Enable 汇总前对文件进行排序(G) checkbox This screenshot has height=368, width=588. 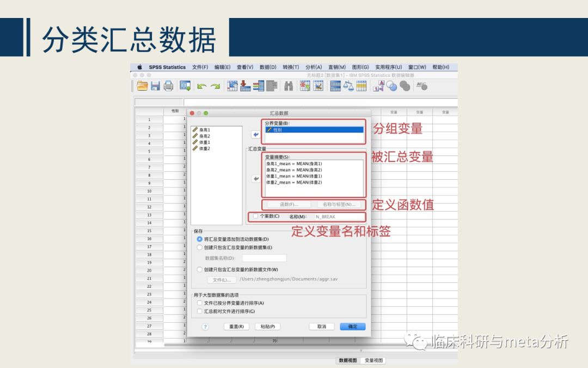click(x=199, y=311)
